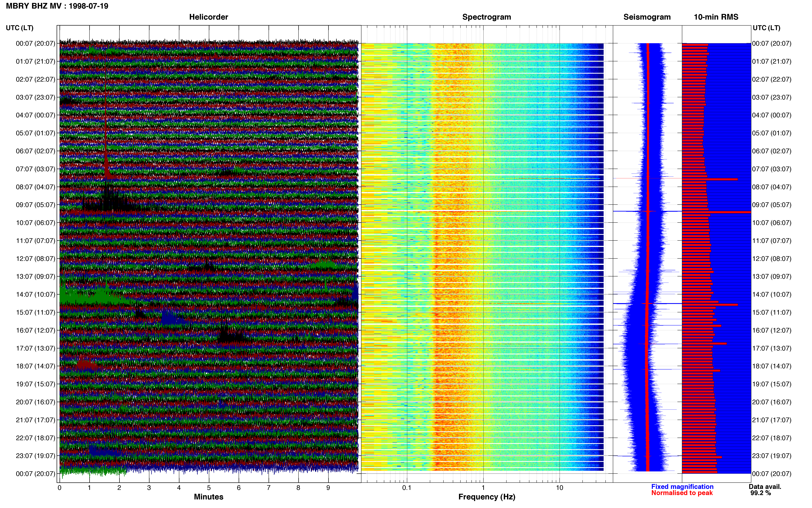Click the RMS panel's '23:07 (19:07)' time label

coord(772,456)
